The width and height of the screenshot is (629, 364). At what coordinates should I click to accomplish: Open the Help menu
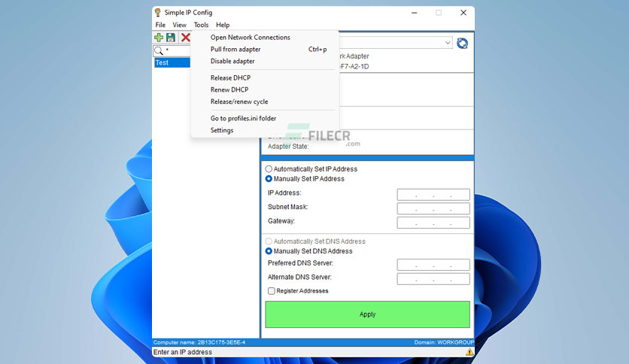(x=223, y=25)
